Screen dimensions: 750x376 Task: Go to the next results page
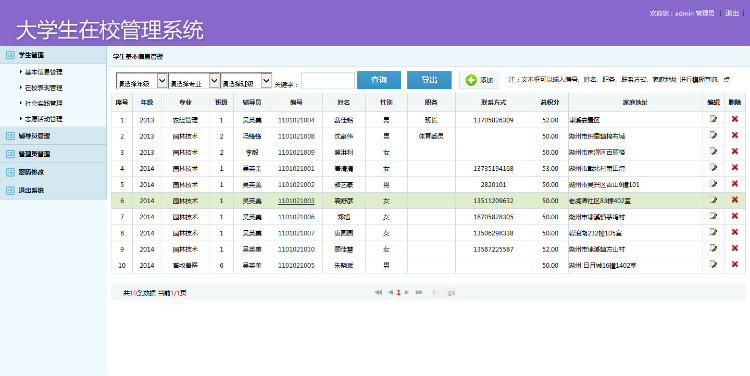[x=407, y=292]
